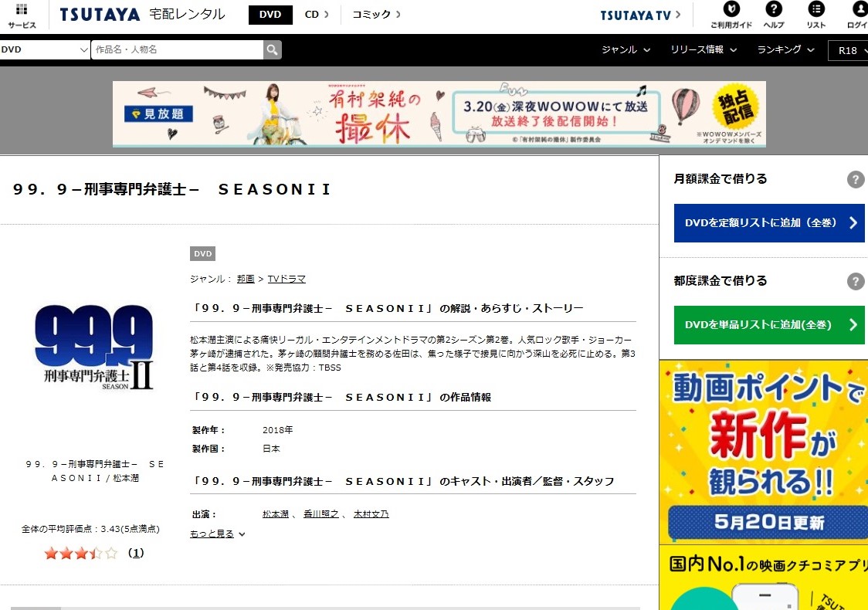868x610 pixels.
Task: Click the magnifier search button
Action: [x=273, y=50]
